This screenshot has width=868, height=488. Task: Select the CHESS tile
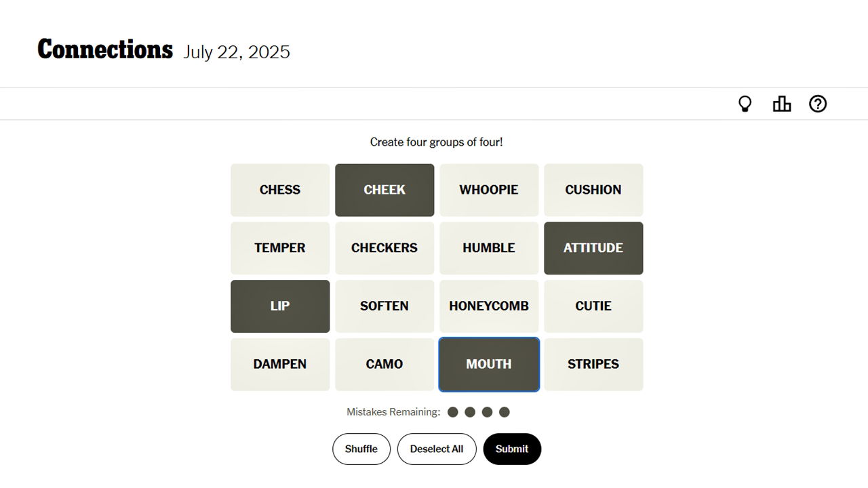pos(280,190)
